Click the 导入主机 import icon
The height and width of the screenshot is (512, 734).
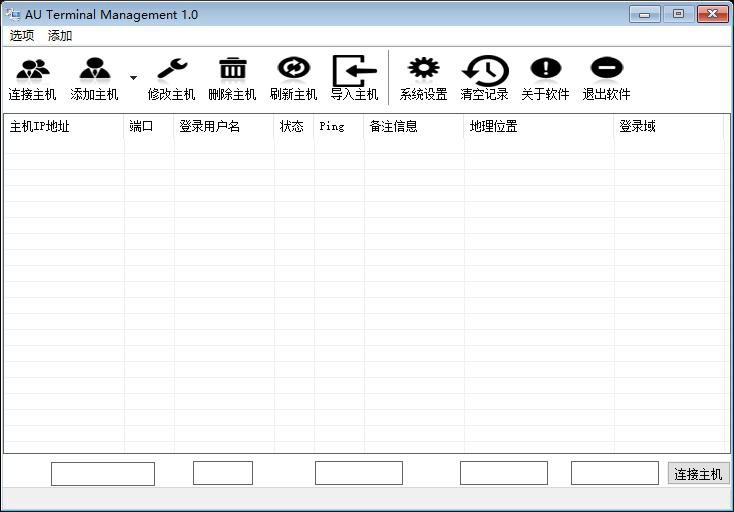coord(354,70)
